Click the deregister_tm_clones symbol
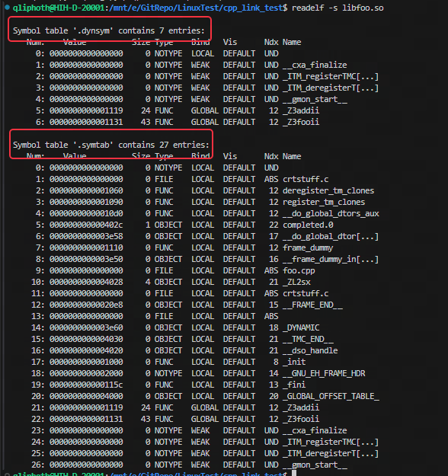 pos(328,191)
